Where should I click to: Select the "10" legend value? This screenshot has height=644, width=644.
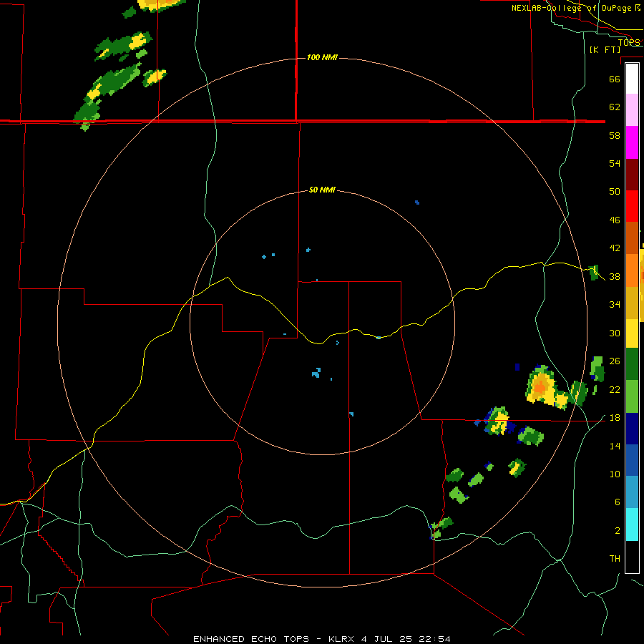click(615, 474)
